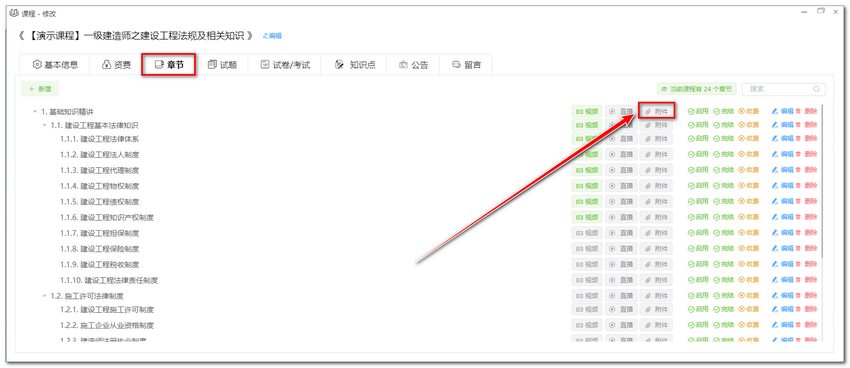Open 附件 for 1.1.5. 建设工程债权制度

[656, 202]
